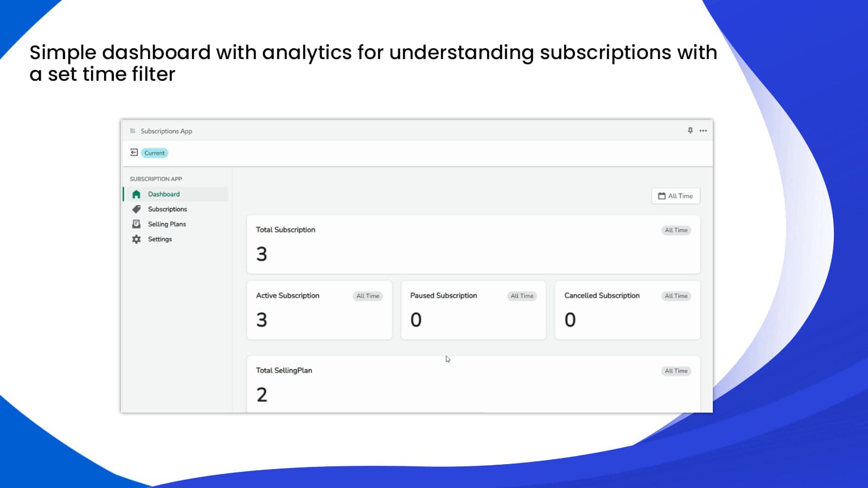The width and height of the screenshot is (868, 488).
Task: Pin the Subscriptions App with pin icon
Action: point(690,131)
